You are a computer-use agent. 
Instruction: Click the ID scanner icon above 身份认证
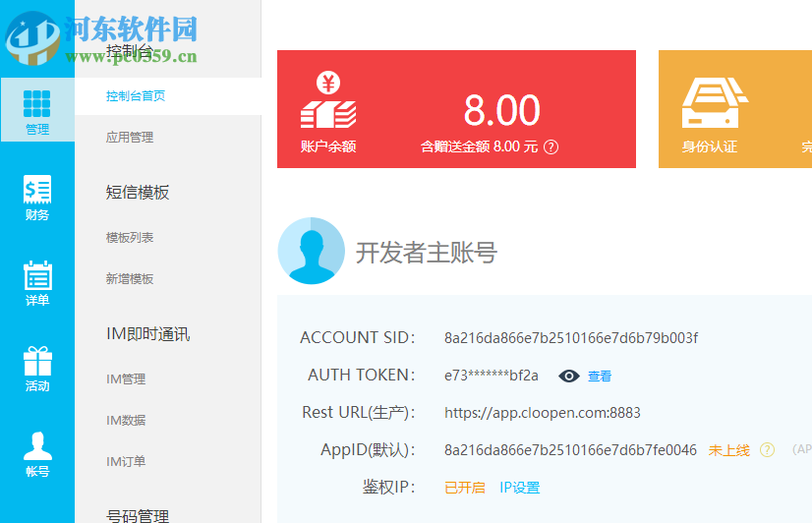coord(715,102)
